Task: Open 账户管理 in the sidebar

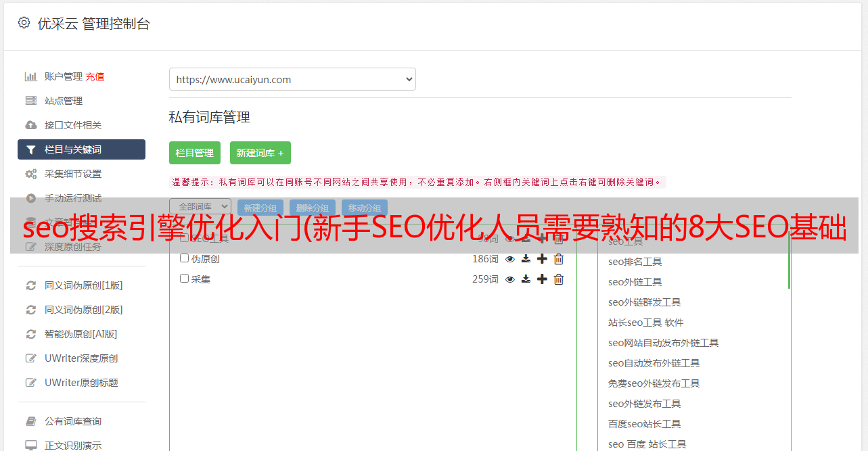Action: [x=64, y=76]
